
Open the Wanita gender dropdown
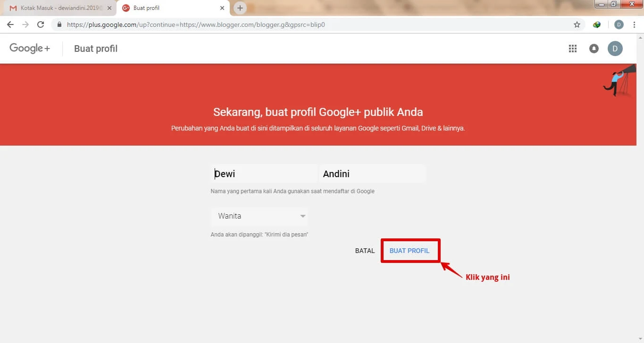point(259,216)
